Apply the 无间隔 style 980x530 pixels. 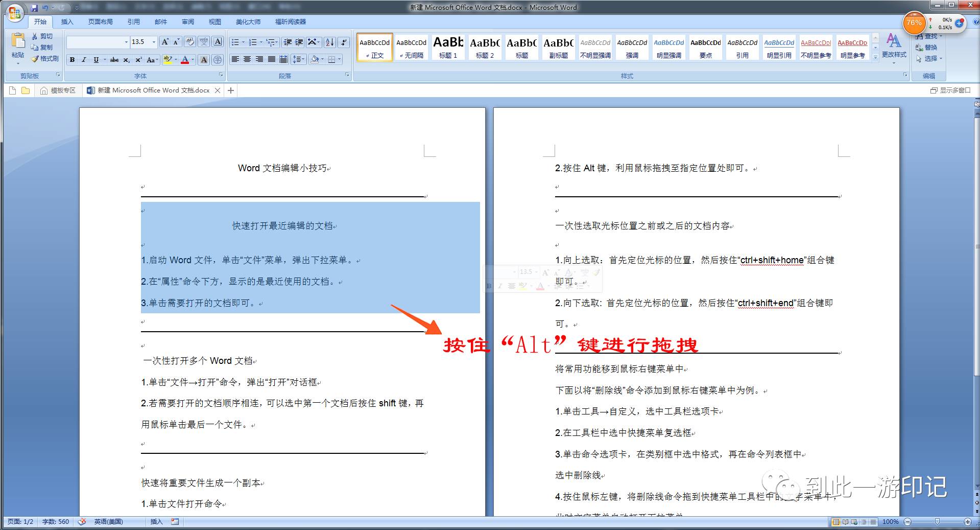411,48
